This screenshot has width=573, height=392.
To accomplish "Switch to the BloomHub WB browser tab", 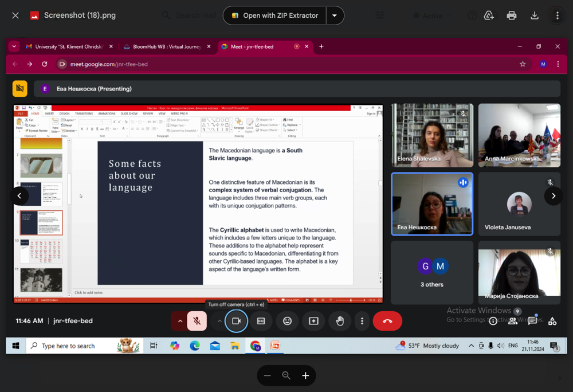I will [x=162, y=46].
